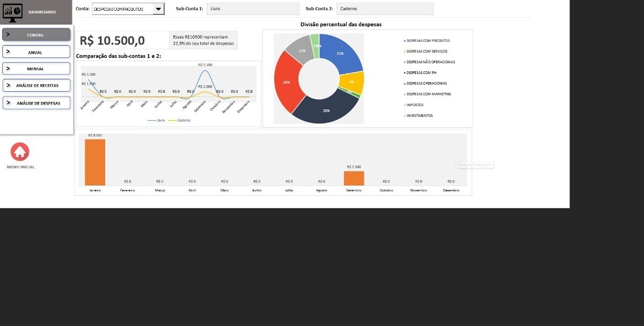Open the Conta dropdown arrow
Screen dimensions: 644x326
159,9
